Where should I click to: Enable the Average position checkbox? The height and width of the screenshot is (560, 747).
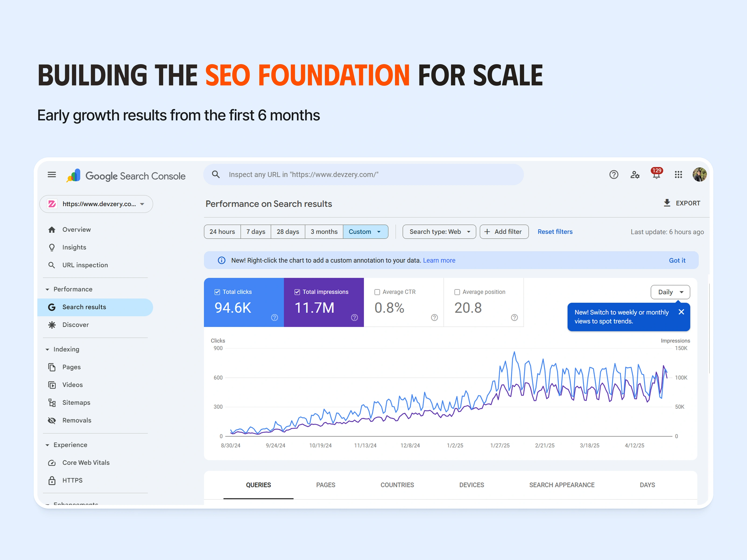457,292
